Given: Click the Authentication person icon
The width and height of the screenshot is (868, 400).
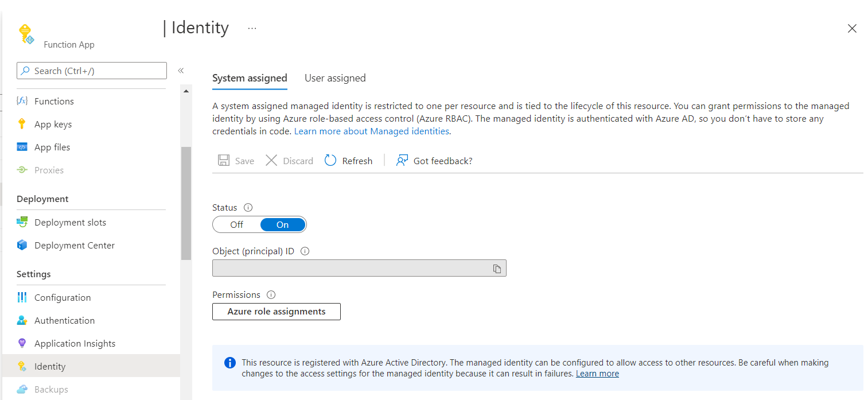Looking at the screenshot, I should point(22,320).
